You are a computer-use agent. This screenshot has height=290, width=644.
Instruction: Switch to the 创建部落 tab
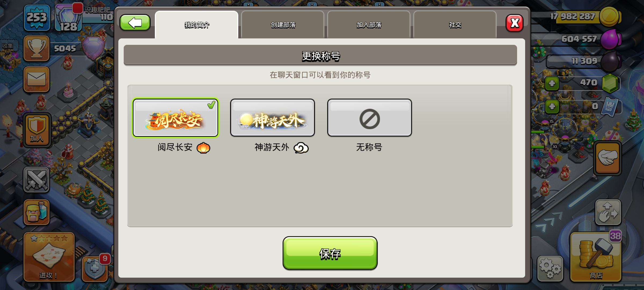click(x=283, y=25)
